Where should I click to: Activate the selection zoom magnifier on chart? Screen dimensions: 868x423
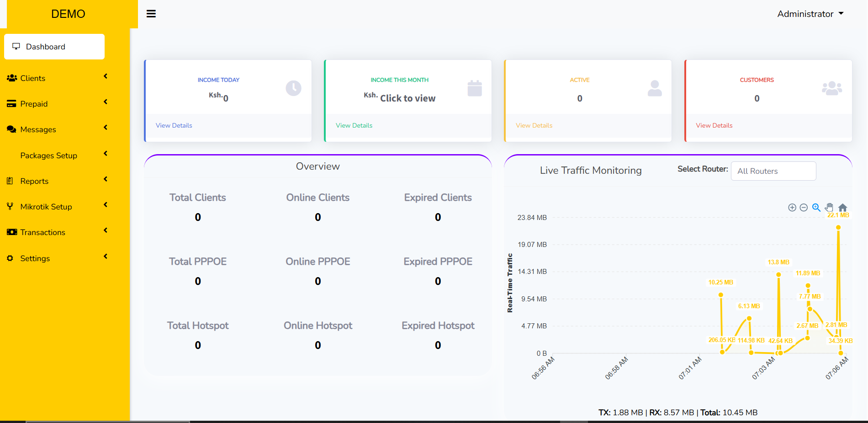coord(816,208)
